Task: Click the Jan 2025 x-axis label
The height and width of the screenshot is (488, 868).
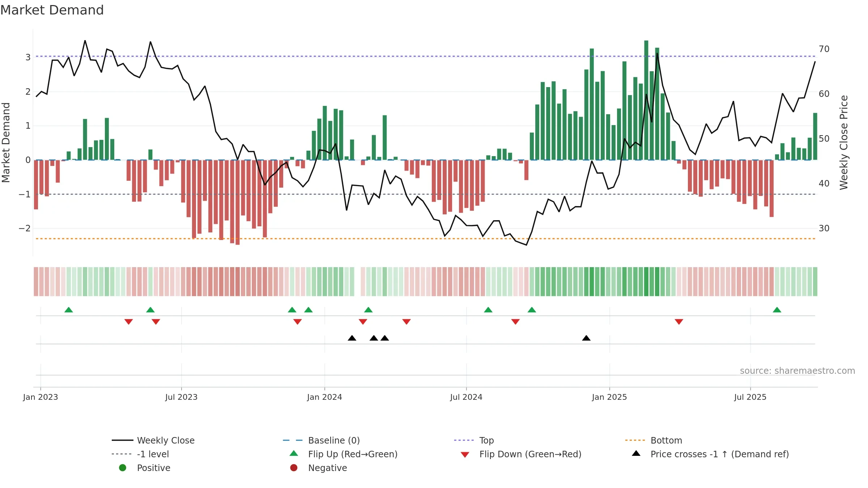Action: pos(609,397)
